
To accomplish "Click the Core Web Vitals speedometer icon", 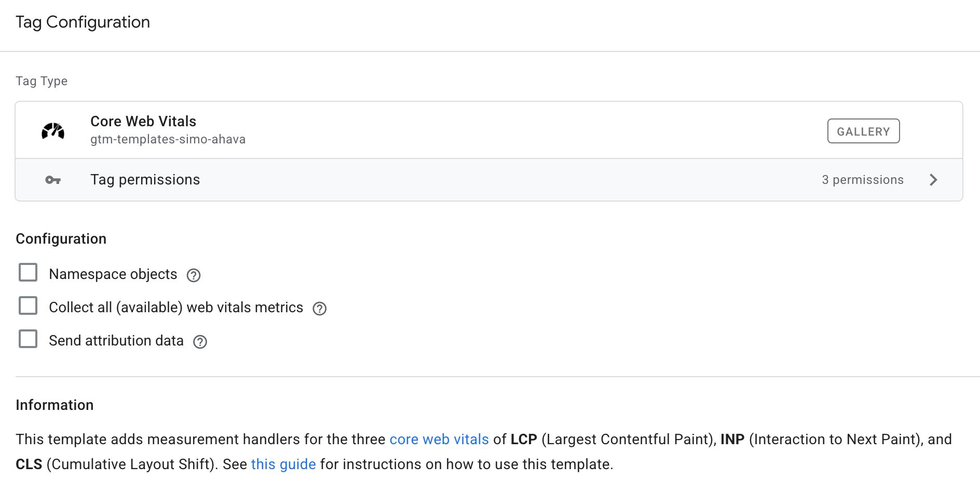I will pyautogui.click(x=53, y=131).
